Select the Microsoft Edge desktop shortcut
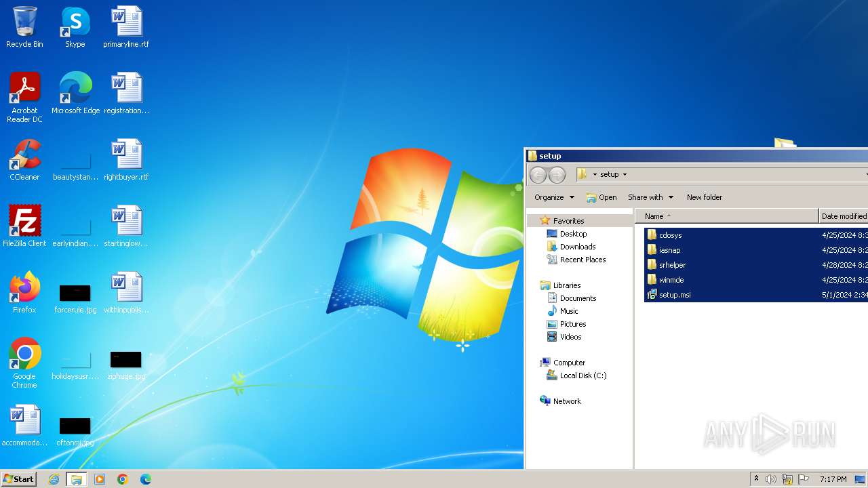This screenshot has width=868, height=488. click(x=75, y=94)
